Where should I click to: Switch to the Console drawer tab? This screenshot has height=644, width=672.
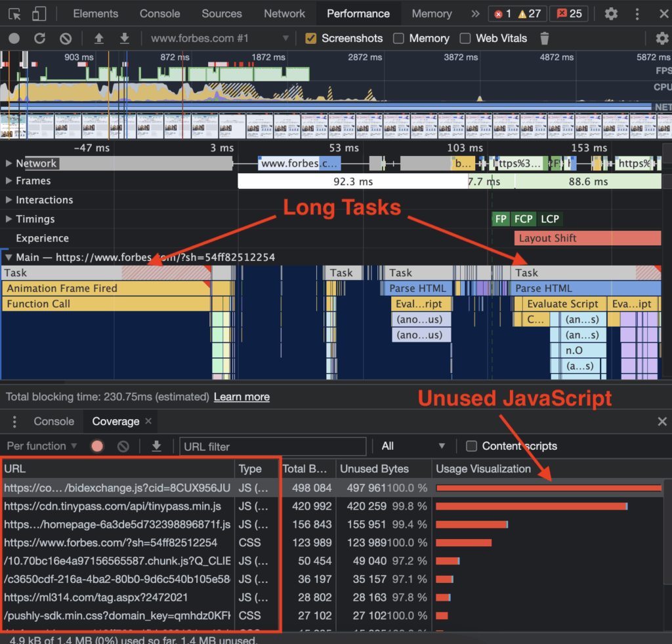(53, 422)
